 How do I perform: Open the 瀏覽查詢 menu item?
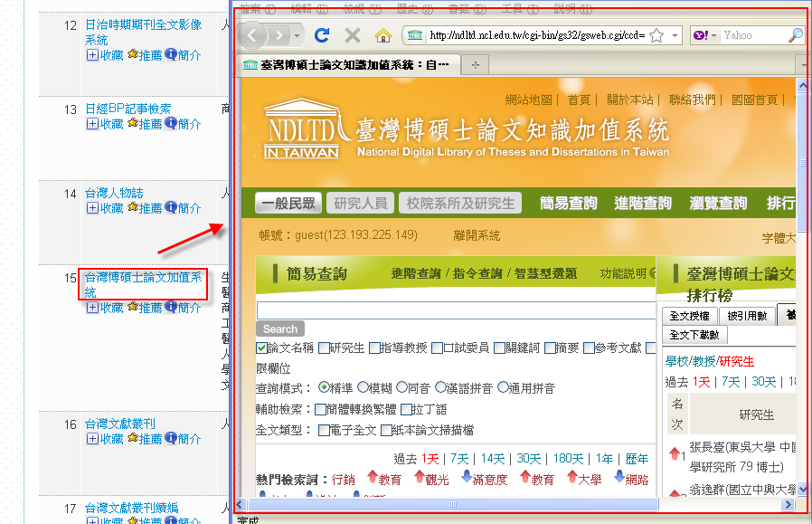coord(718,203)
